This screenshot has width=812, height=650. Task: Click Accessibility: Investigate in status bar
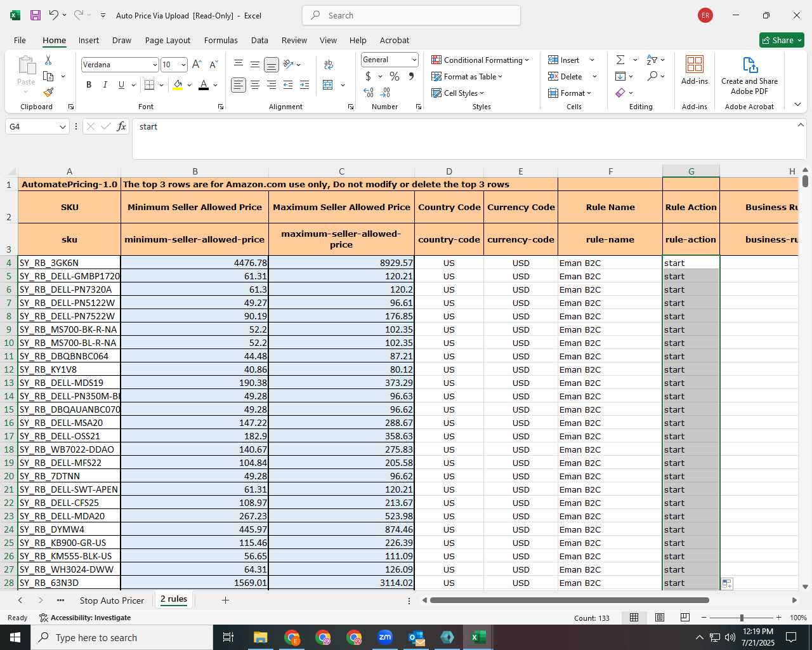tap(85, 618)
